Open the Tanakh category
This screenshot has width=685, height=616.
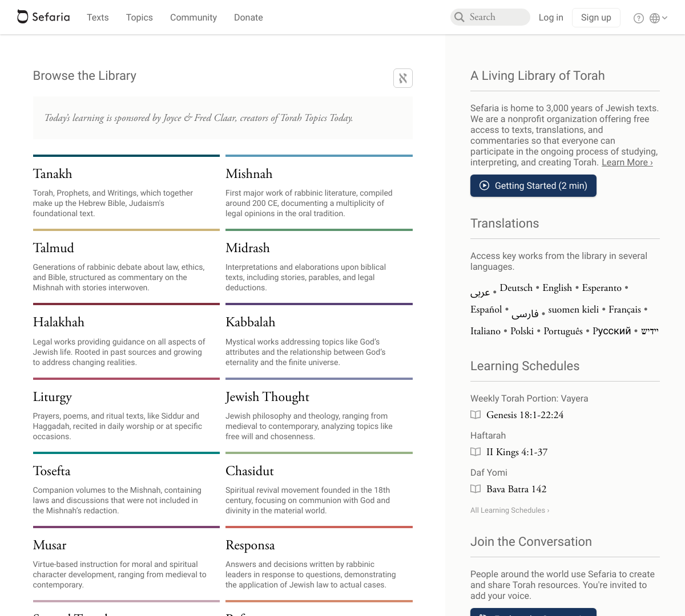(53, 174)
